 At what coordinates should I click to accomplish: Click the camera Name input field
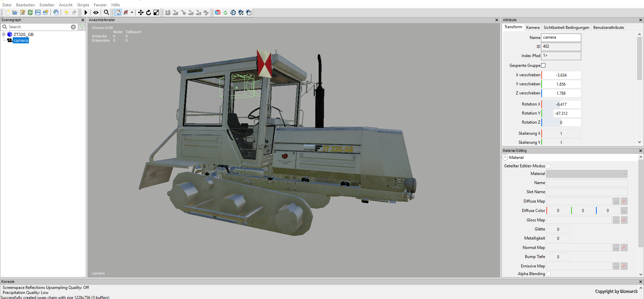(x=561, y=38)
